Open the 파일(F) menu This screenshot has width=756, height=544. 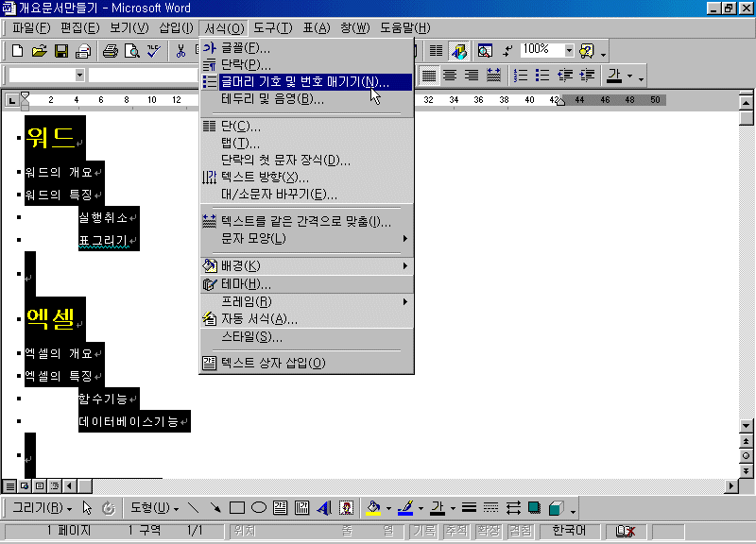point(30,28)
